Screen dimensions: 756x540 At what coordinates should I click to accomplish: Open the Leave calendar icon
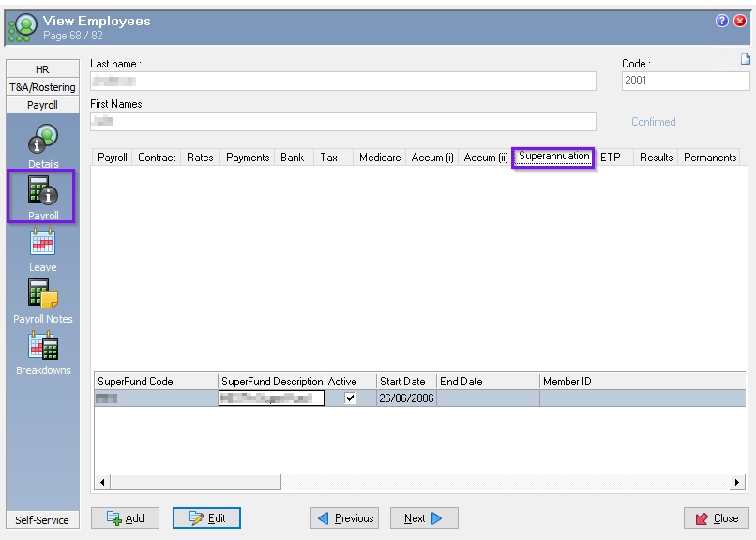42,244
